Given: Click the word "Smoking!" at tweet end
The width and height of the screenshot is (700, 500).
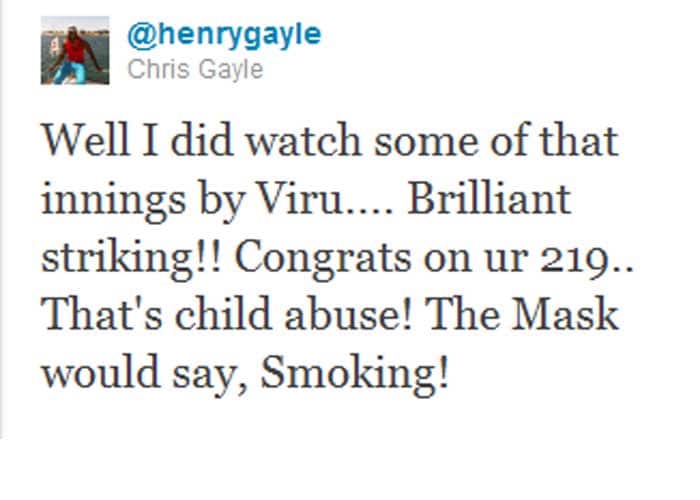Looking at the screenshot, I should [x=354, y=373].
